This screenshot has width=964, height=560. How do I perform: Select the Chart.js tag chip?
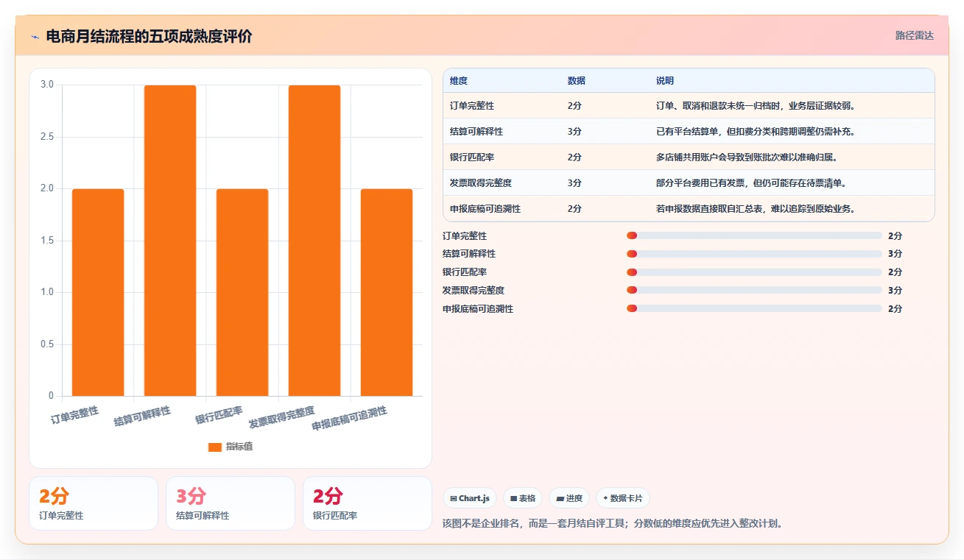pos(470,498)
